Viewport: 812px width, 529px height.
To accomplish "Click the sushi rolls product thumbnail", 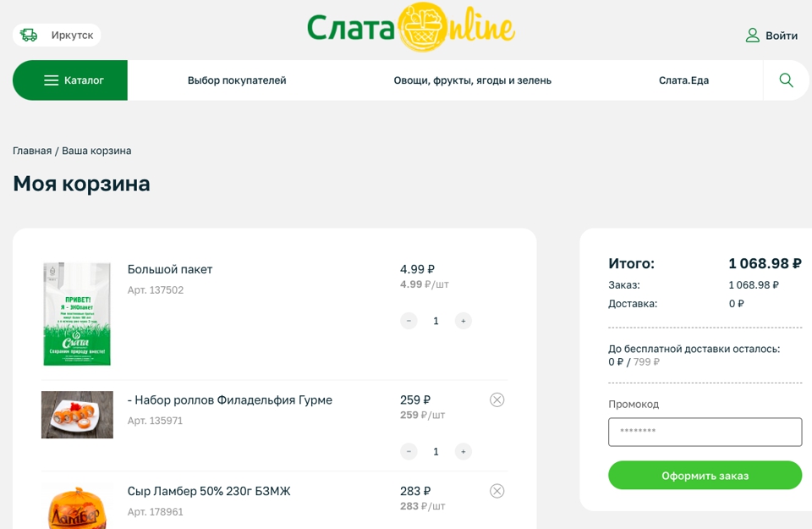I will [77, 415].
